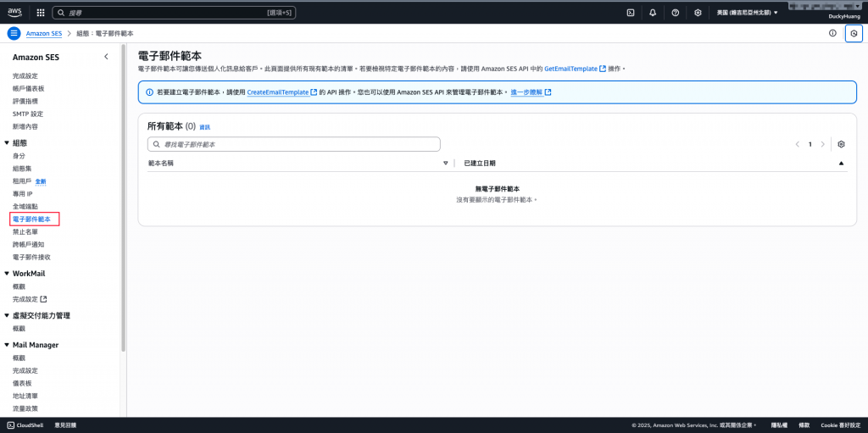The width and height of the screenshot is (868, 433).
Task: Open the AWS services grid menu
Action: click(x=41, y=12)
